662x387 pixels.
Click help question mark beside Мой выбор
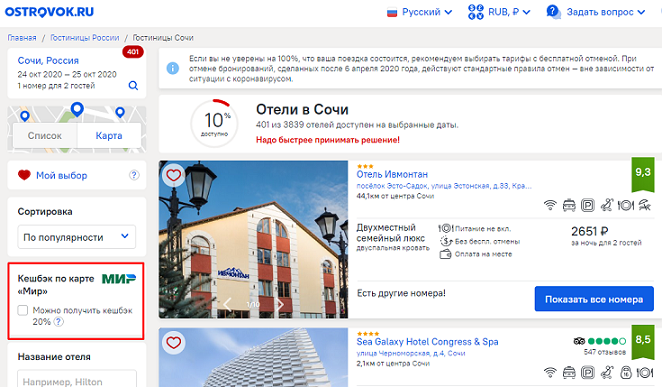pyautogui.click(x=134, y=175)
